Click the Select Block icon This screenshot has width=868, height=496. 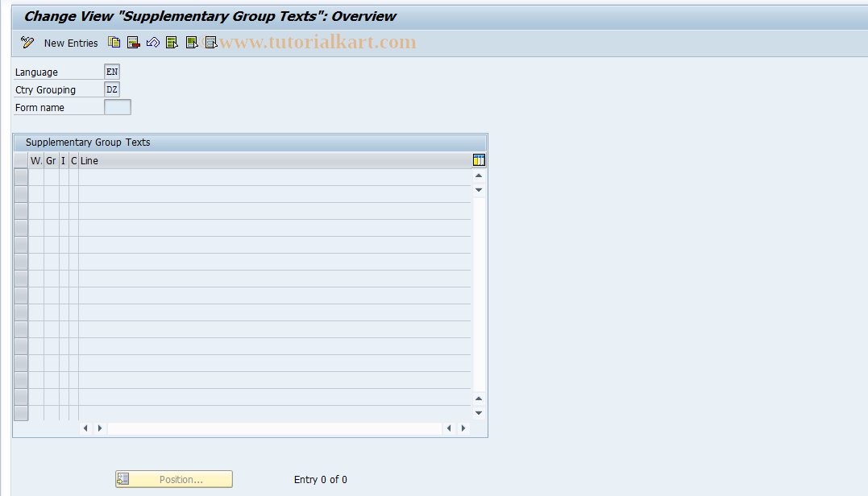click(192, 43)
